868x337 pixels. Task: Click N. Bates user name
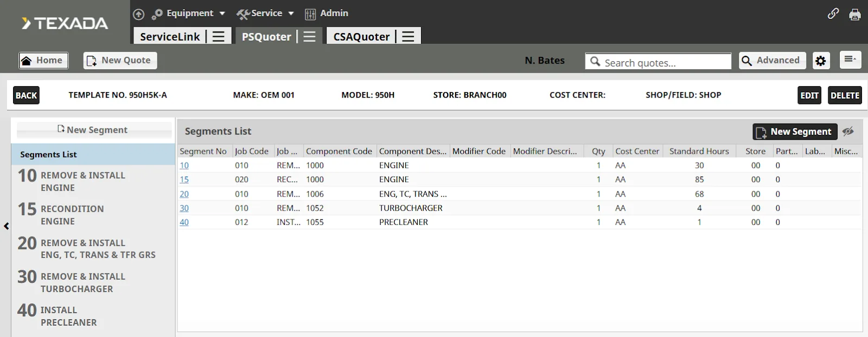(x=545, y=61)
